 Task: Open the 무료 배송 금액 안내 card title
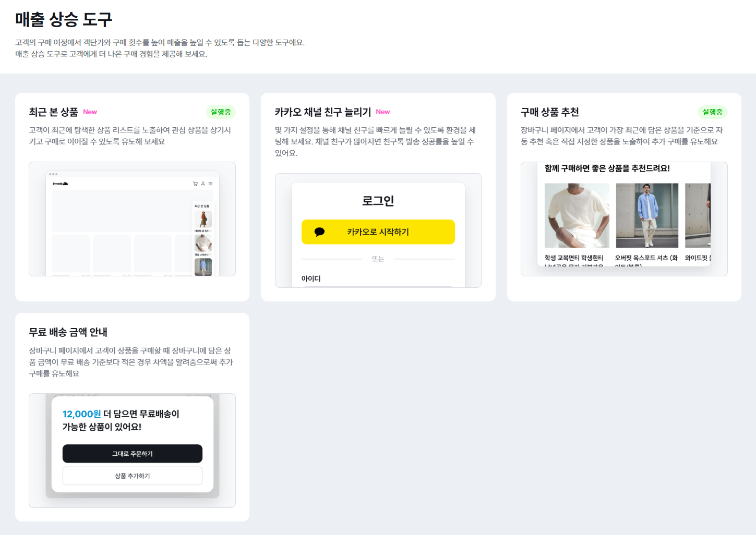click(68, 332)
